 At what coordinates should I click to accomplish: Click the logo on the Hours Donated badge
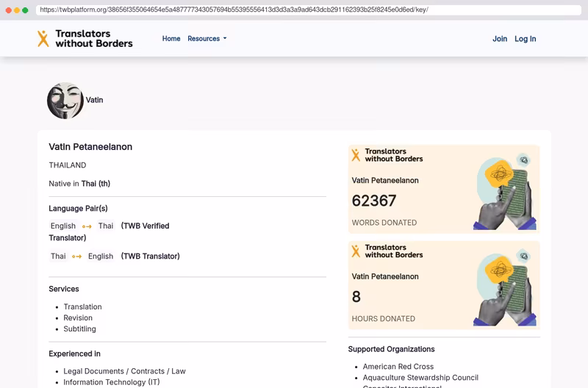pos(387,251)
